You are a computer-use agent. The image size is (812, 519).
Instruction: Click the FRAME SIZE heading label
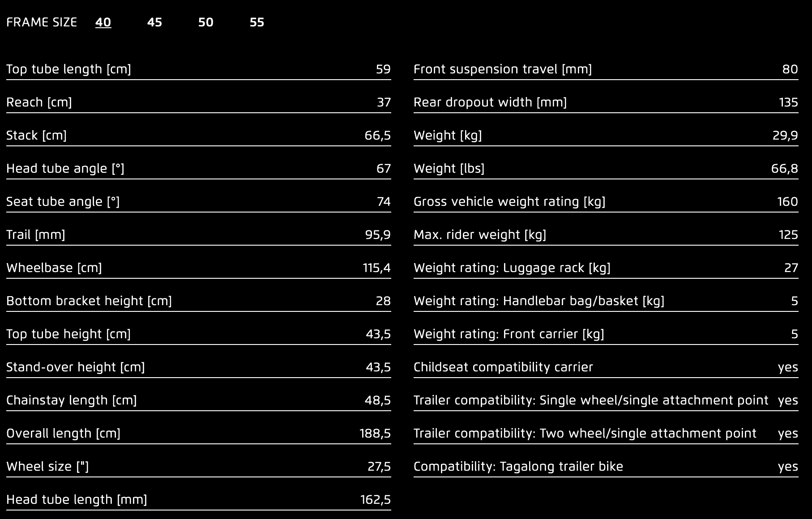[x=42, y=22]
